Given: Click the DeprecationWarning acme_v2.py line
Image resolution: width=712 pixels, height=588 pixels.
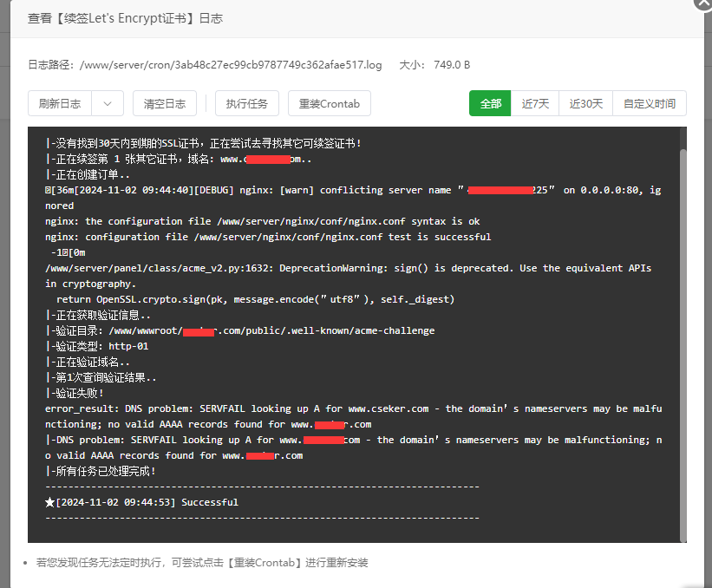Looking at the screenshot, I should coord(349,276).
